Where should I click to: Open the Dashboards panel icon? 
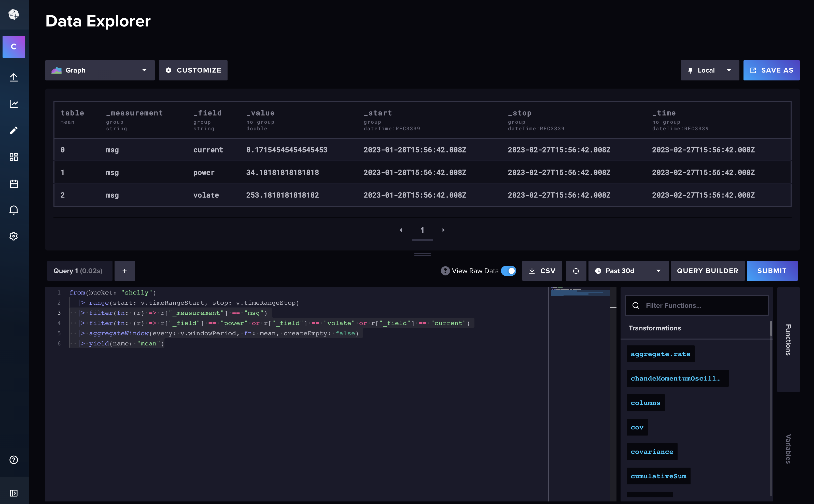click(14, 157)
